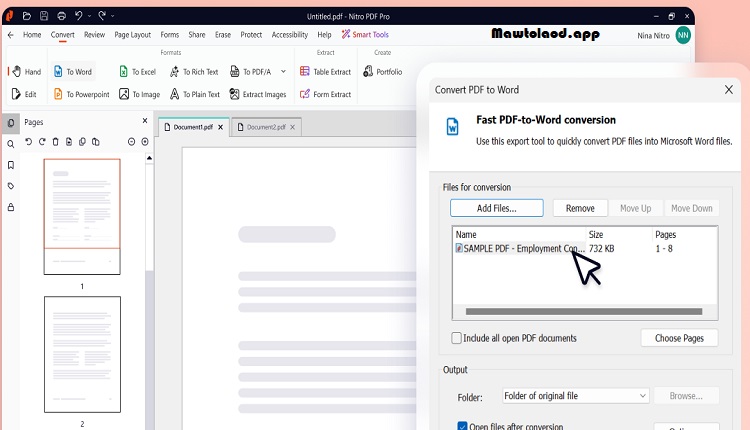Viewport: 750px width, 430px height.
Task: Convert the PDF To Excel
Action: [138, 72]
